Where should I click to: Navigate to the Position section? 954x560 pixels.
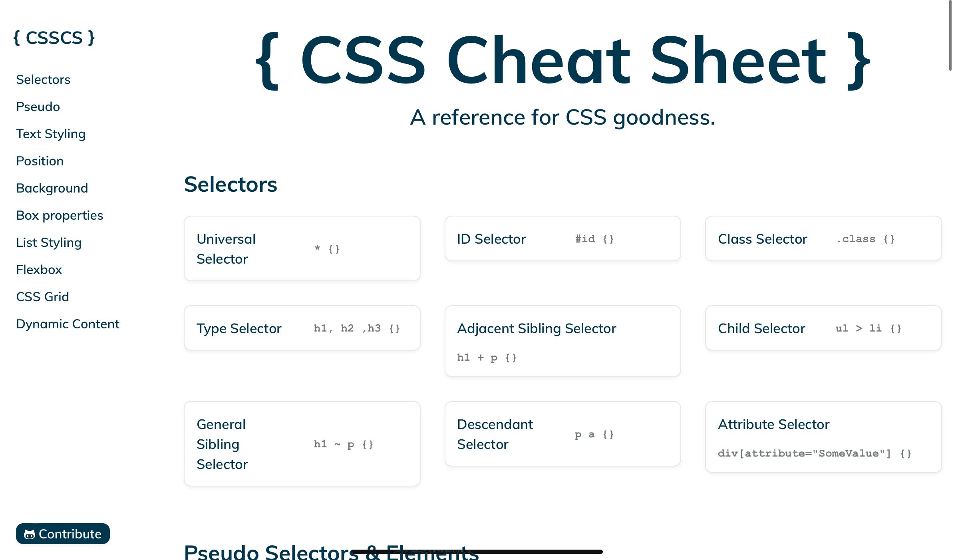[39, 161]
